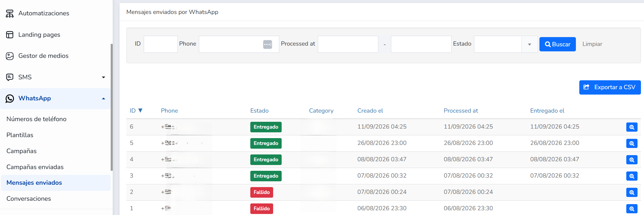644x215 pixels.
Task: View details of message ID 5
Action: 632,143
